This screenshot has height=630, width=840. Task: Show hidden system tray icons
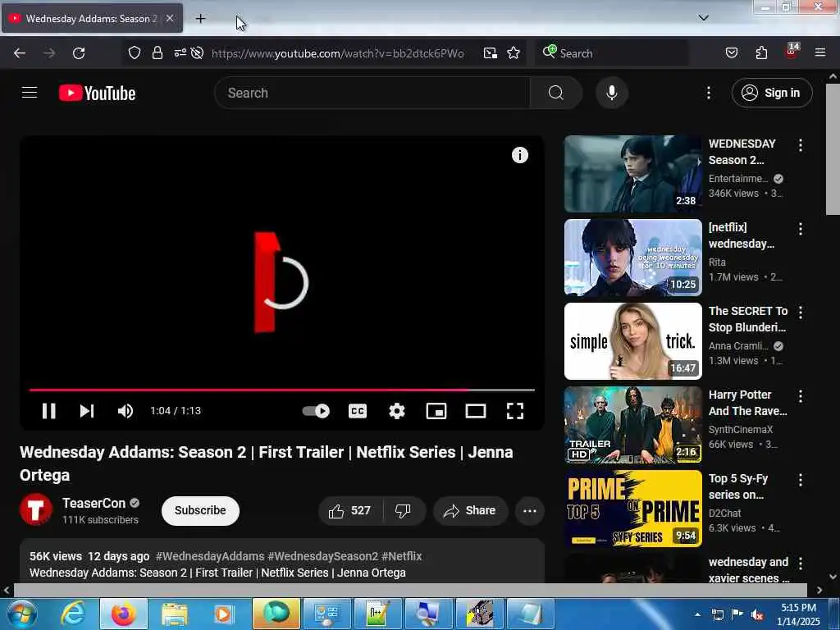(697, 615)
